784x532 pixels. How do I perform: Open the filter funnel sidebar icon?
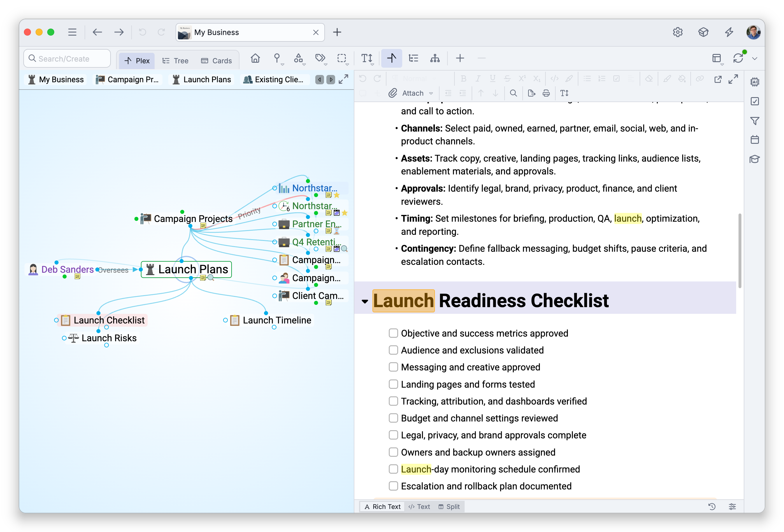(x=755, y=120)
